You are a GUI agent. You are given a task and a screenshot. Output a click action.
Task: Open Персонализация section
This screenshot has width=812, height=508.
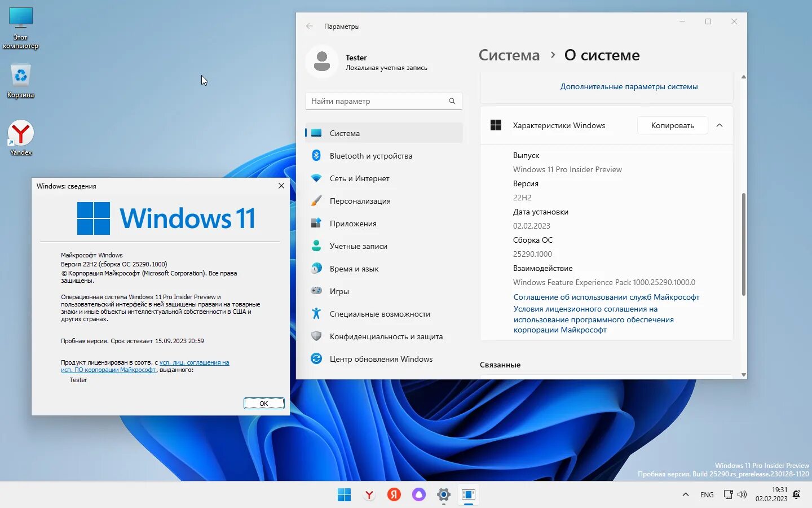pos(384,201)
